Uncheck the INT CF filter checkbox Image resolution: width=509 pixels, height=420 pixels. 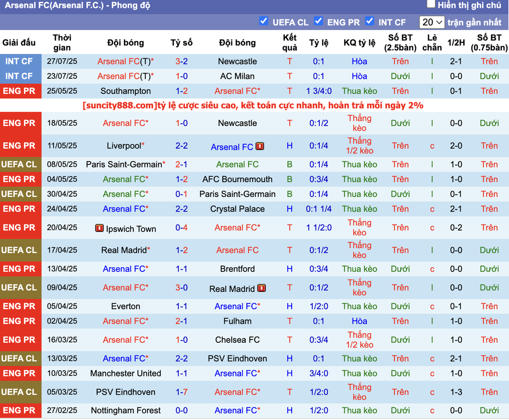(x=369, y=21)
